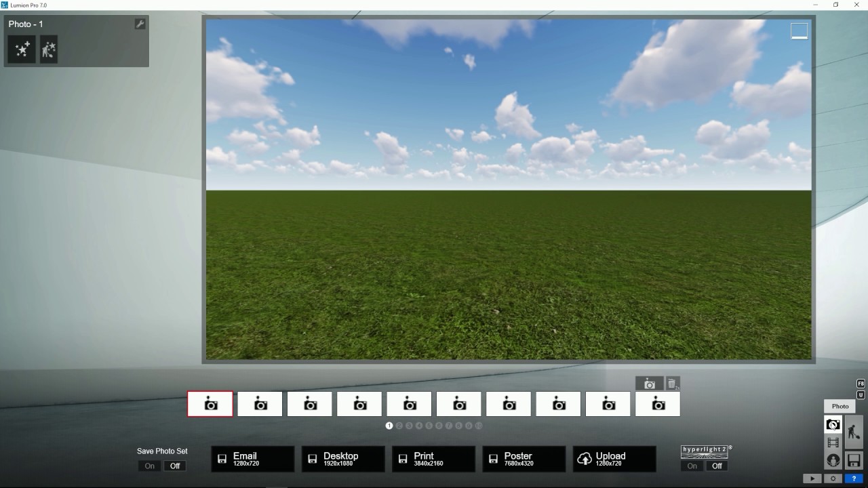The width and height of the screenshot is (868, 488).
Task: Go to photo set page 3
Action: (x=409, y=426)
